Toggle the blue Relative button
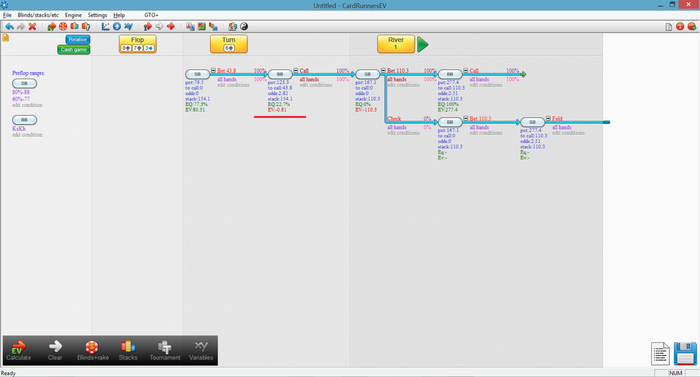This screenshot has width=700, height=377. coord(78,39)
